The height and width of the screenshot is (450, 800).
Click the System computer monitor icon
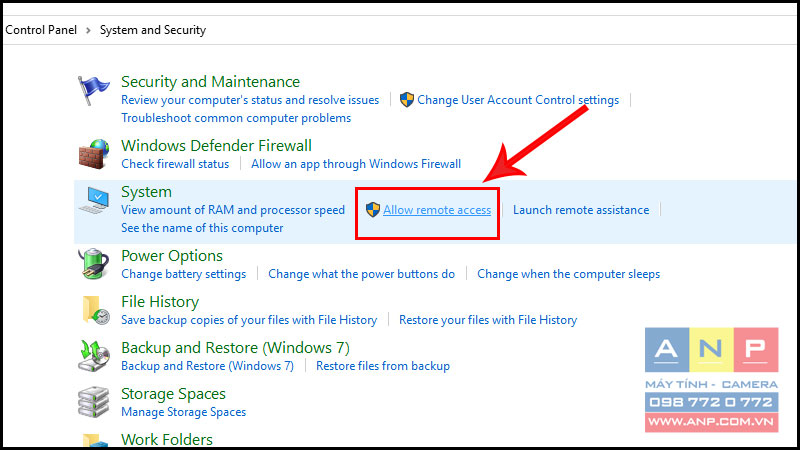click(x=94, y=201)
